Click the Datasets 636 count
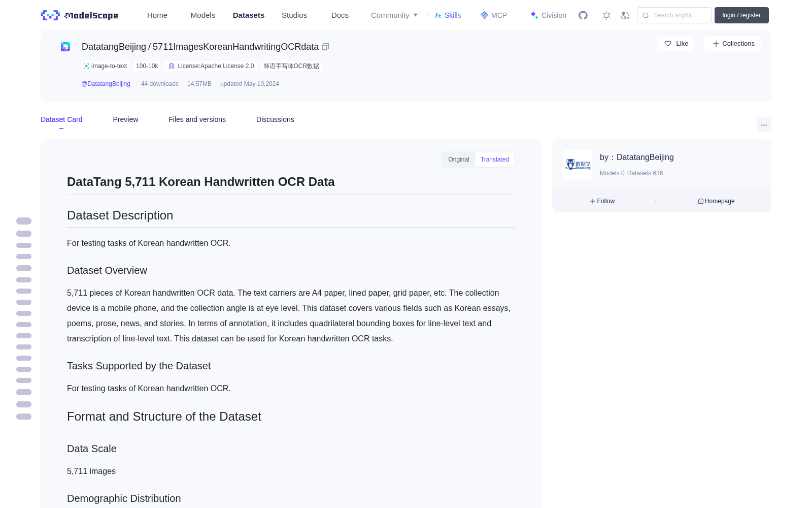 (645, 173)
